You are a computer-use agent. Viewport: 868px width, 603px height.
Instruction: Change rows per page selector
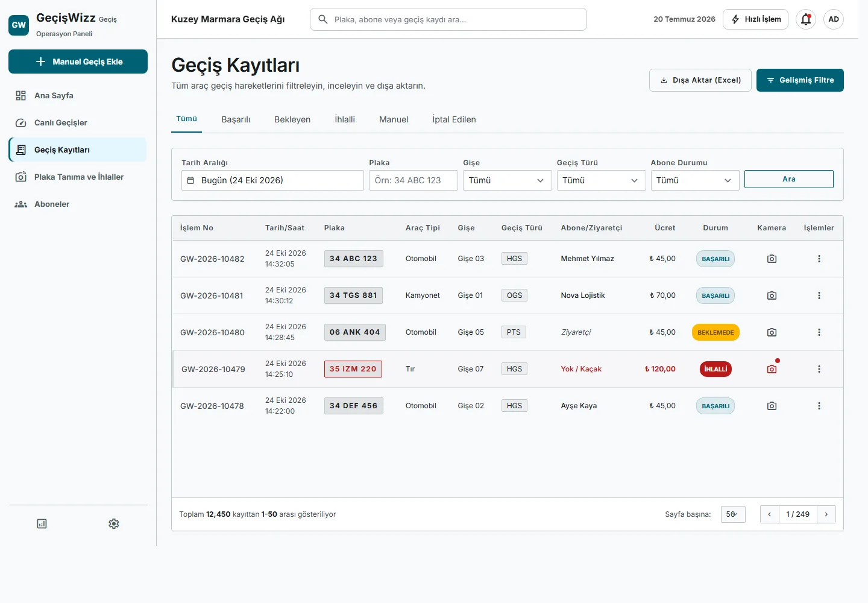(733, 514)
